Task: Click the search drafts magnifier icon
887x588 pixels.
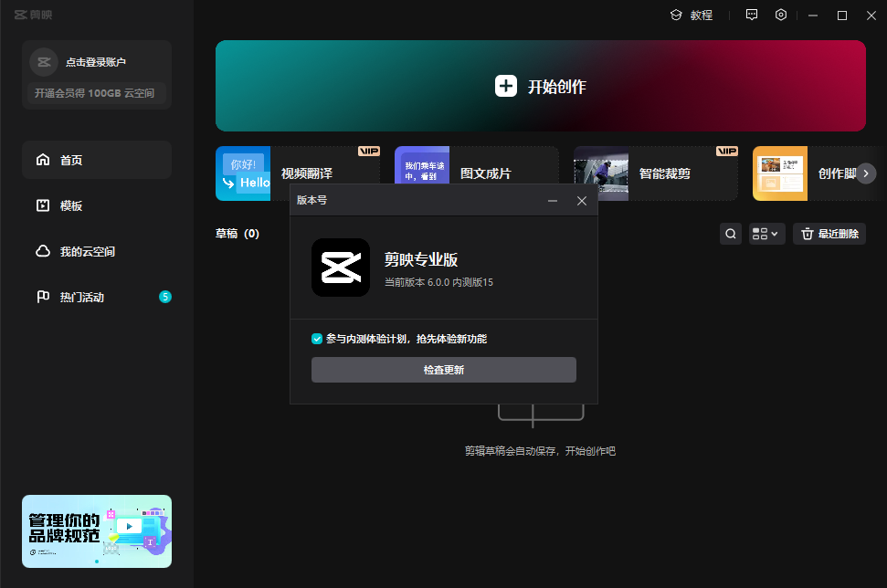Action: point(731,234)
